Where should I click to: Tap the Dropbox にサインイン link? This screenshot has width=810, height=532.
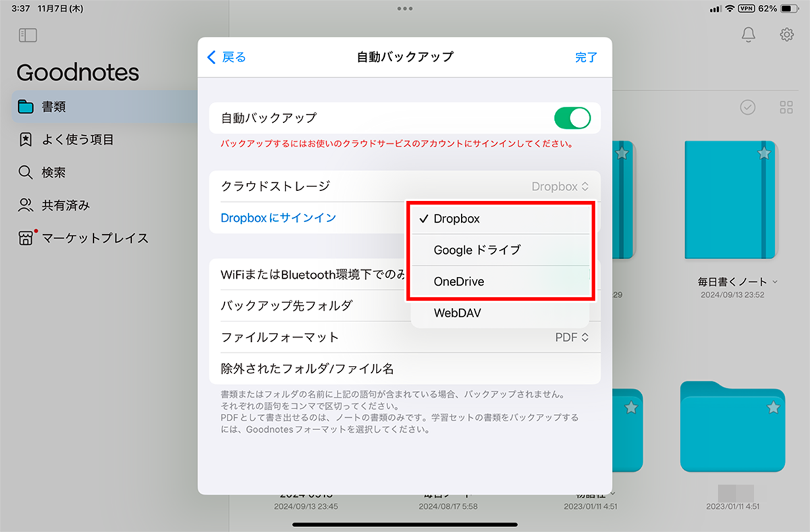tap(278, 218)
